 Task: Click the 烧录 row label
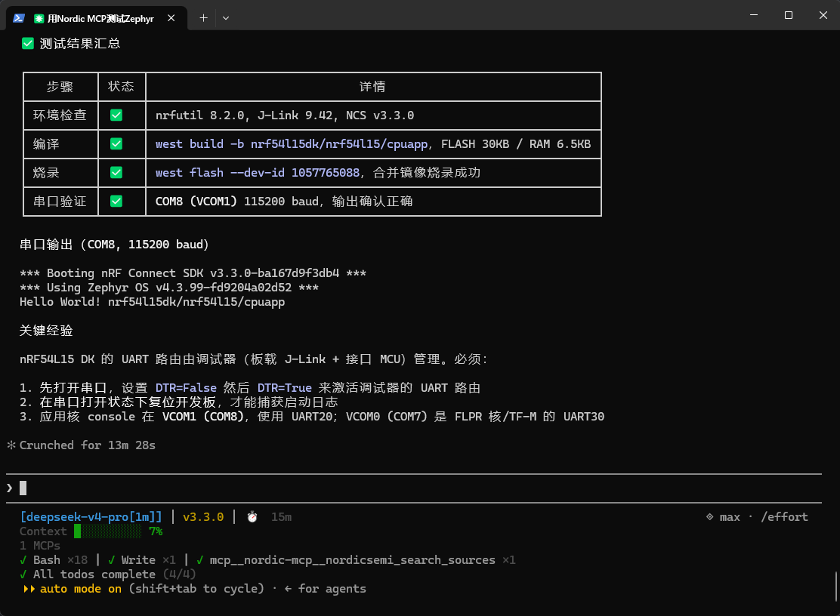click(46, 172)
